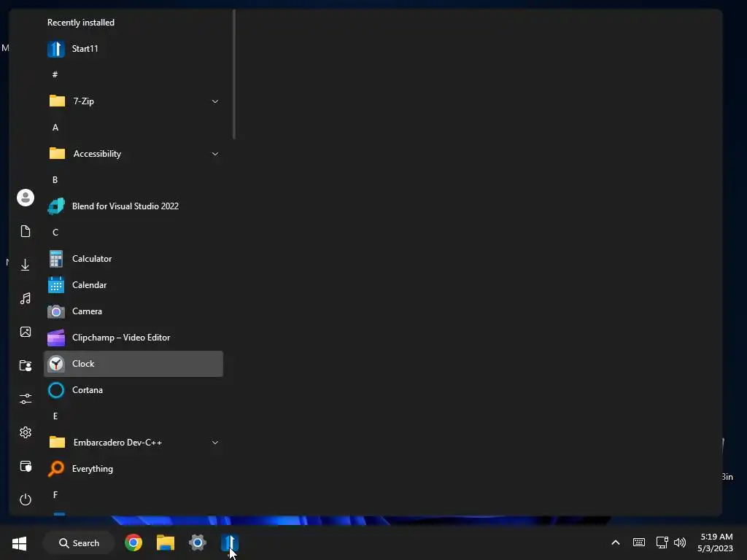Click the E letter header

click(x=55, y=416)
